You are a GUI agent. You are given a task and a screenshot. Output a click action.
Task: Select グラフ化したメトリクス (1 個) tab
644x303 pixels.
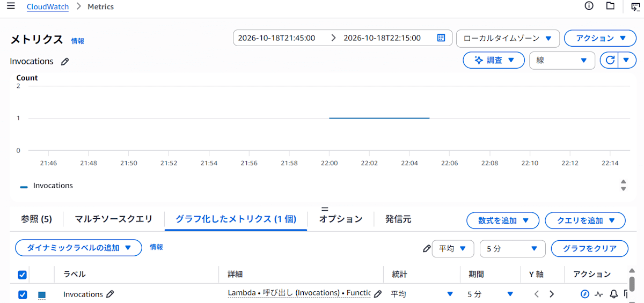click(x=236, y=219)
